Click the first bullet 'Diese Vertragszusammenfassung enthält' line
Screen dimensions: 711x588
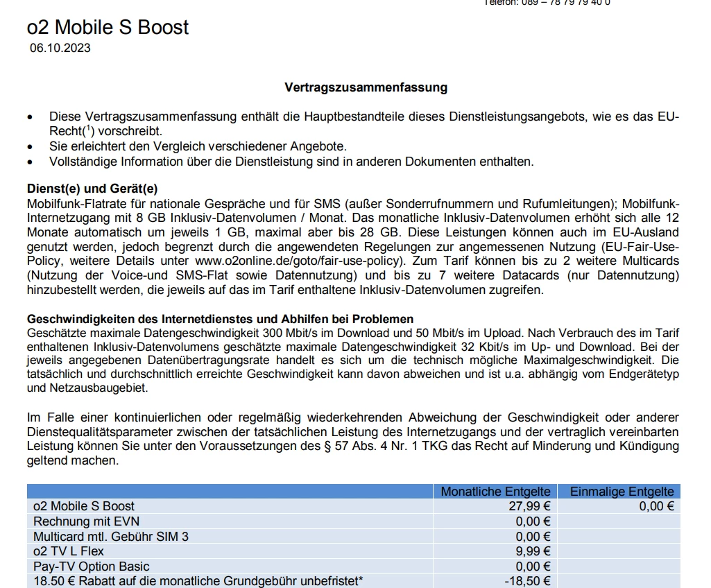[x=364, y=117]
